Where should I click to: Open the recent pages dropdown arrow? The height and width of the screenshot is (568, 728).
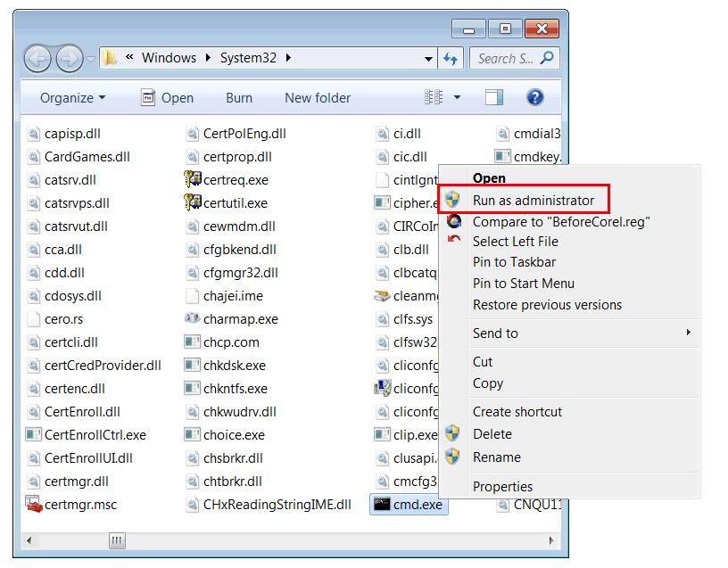tap(90, 59)
